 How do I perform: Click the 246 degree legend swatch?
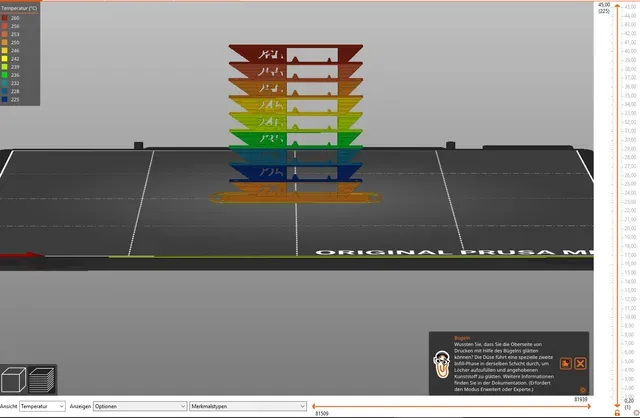(x=4, y=51)
